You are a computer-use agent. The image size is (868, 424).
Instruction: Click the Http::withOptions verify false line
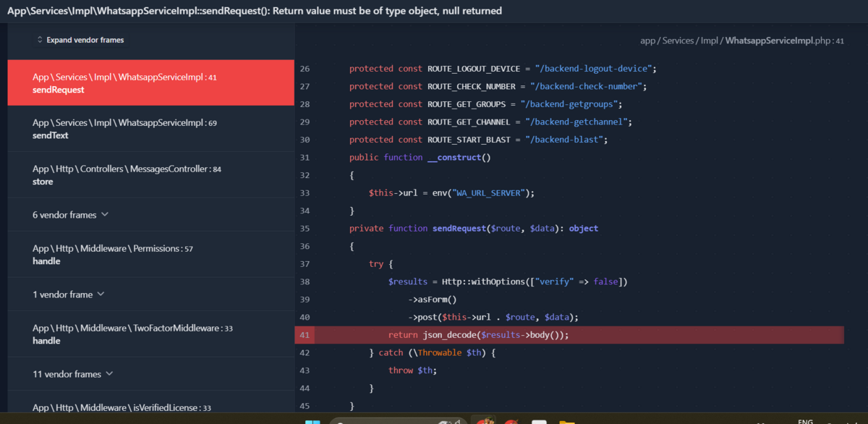point(508,281)
